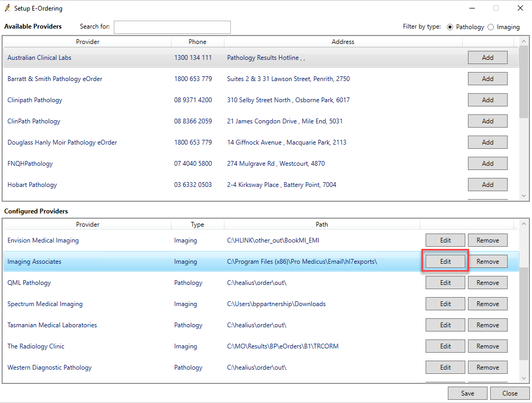The width and height of the screenshot is (532, 403).
Task: Select ClinPath Pathology provider name
Action: [x=33, y=121]
